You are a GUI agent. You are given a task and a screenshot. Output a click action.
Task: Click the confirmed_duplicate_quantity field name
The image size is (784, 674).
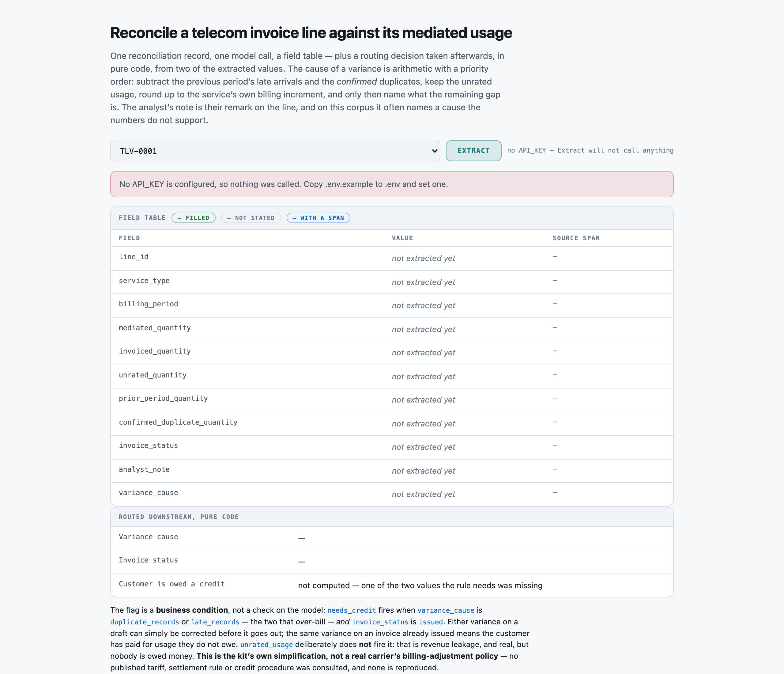click(x=178, y=422)
